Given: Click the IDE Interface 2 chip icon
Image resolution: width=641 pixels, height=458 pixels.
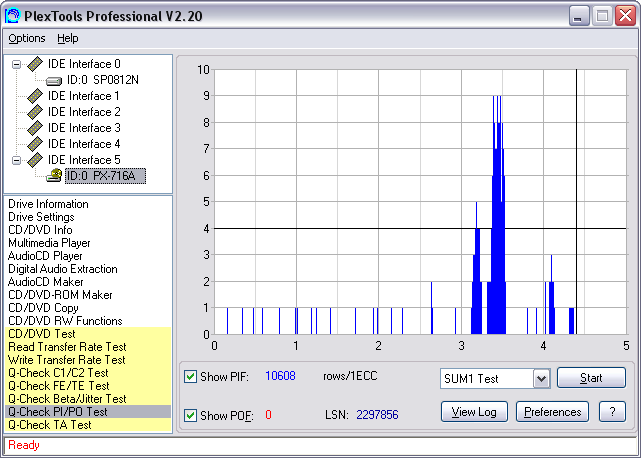Looking at the screenshot, I should [35, 112].
